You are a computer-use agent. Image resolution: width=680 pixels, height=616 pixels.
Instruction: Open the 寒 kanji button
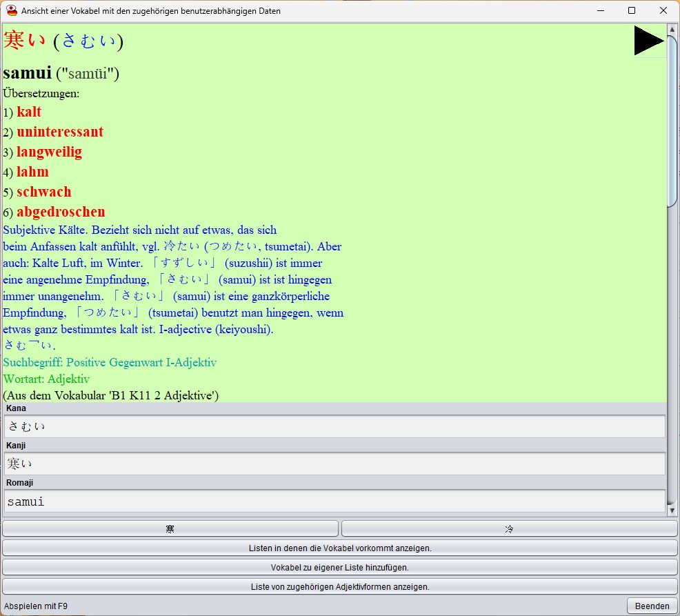pos(170,529)
